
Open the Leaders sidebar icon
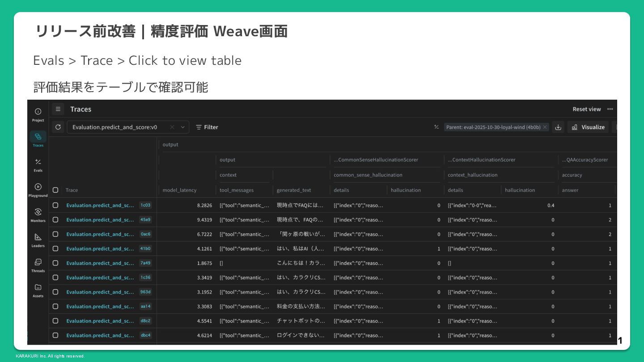[x=38, y=240]
